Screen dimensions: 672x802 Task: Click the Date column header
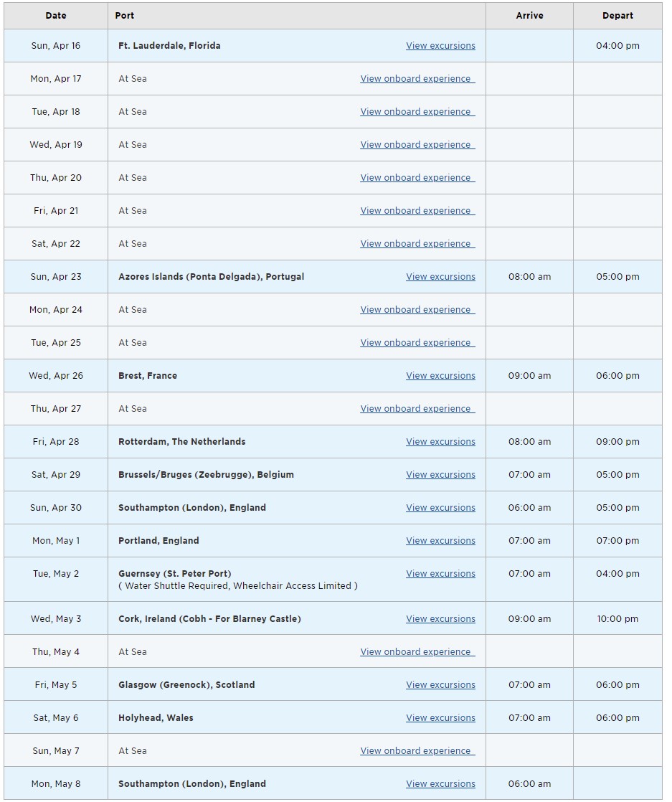click(56, 15)
